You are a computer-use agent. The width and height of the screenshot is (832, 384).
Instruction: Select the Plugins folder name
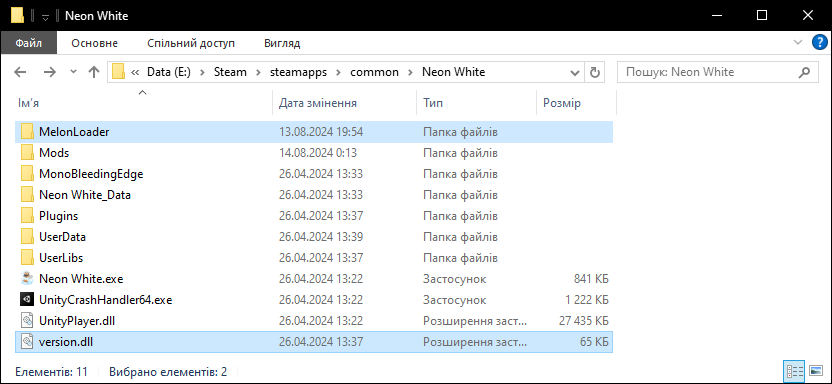59,216
